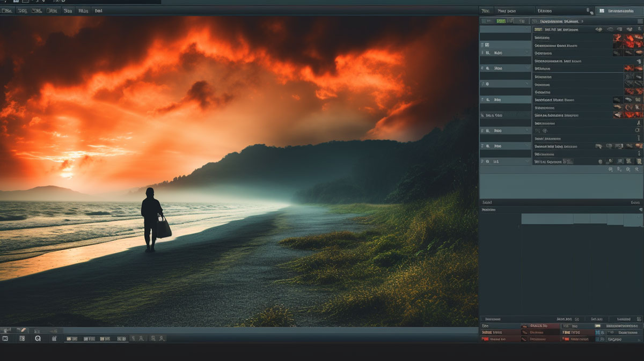Viewport: 644px width, 361px height.
Task: Select the first red sky preset thumbnail
Action: pyautogui.click(x=618, y=38)
